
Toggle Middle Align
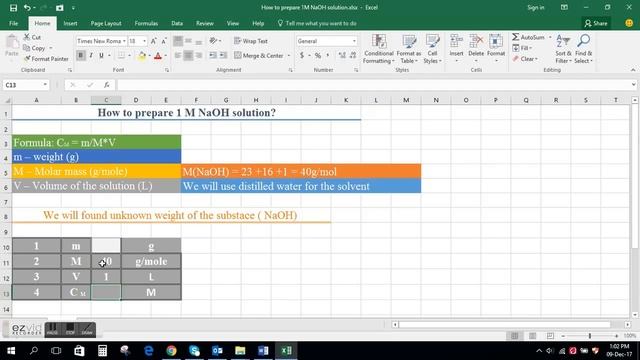click(188, 41)
